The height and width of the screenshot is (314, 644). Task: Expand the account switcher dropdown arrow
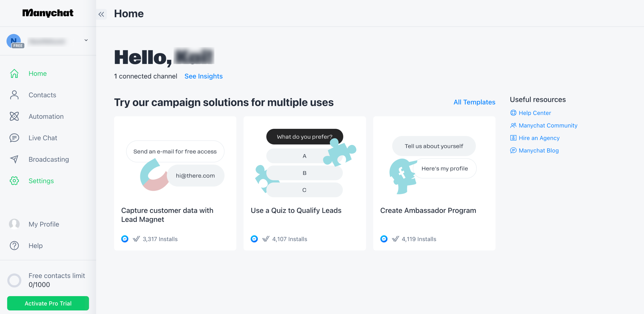pyautogui.click(x=86, y=40)
